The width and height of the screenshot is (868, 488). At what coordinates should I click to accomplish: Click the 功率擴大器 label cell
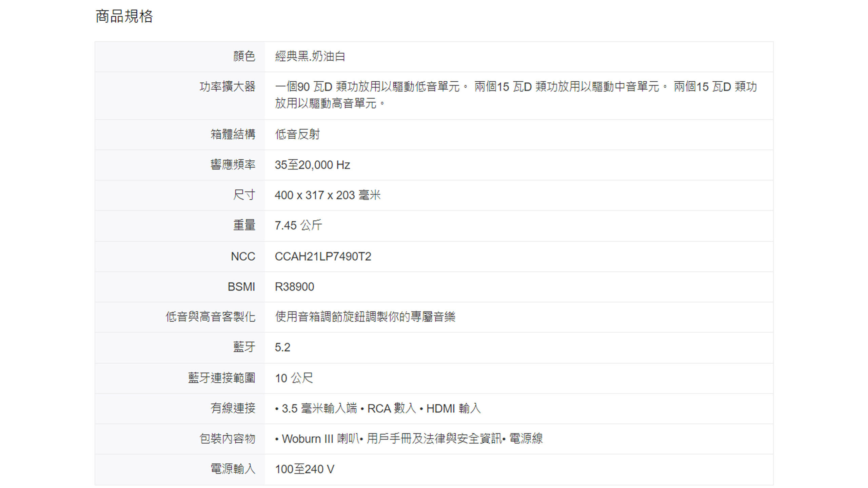[227, 87]
